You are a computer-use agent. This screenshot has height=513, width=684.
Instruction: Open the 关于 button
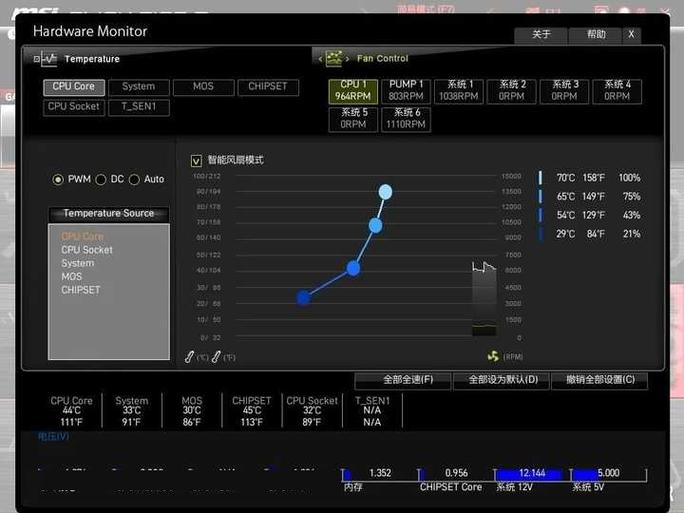pos(541,34)
